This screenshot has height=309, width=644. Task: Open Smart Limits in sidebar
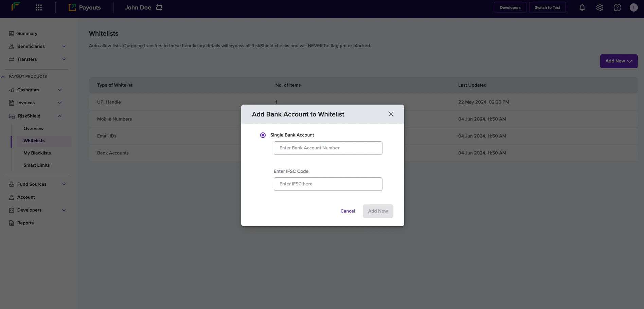(37, 165)
